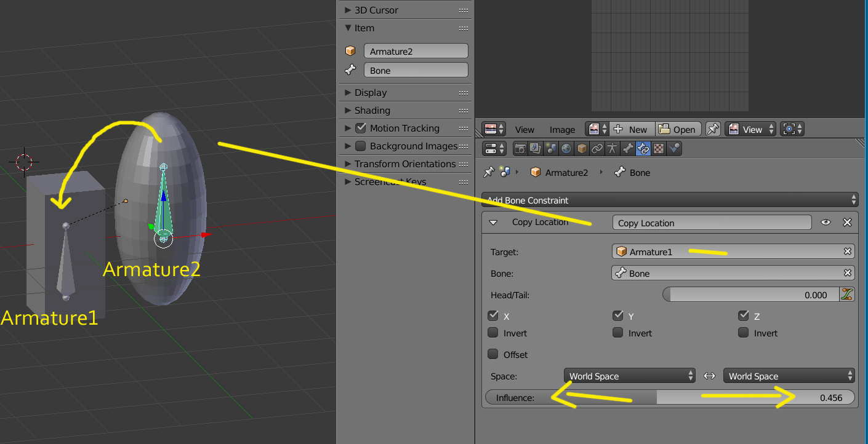Create a new image with New button
868x444 pixels.
click(632, 129)
